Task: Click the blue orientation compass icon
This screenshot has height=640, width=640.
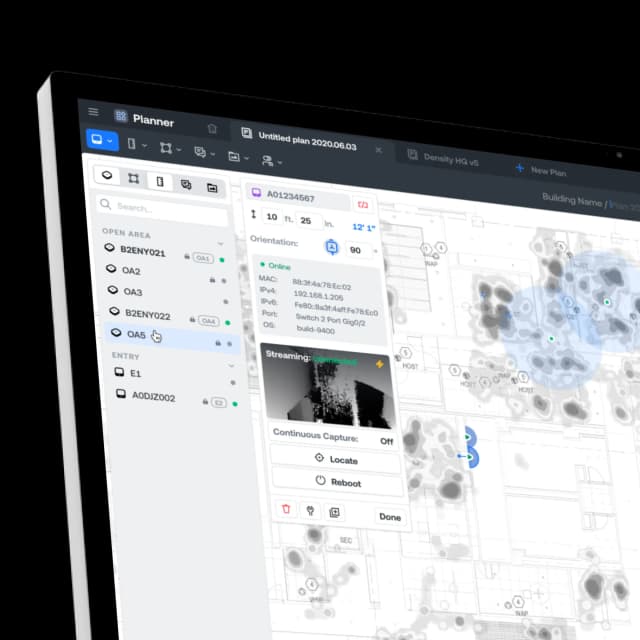Action: (332, 247)
